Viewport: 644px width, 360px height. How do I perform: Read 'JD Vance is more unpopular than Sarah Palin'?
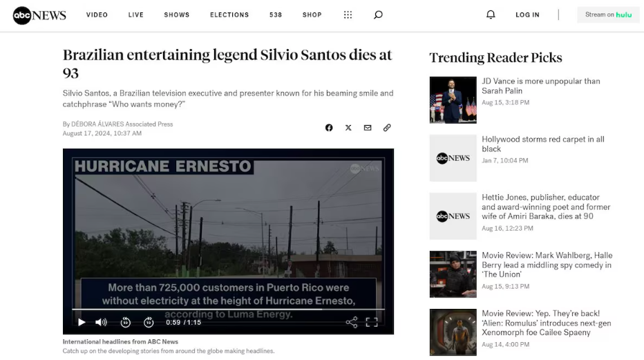(541, 86)
